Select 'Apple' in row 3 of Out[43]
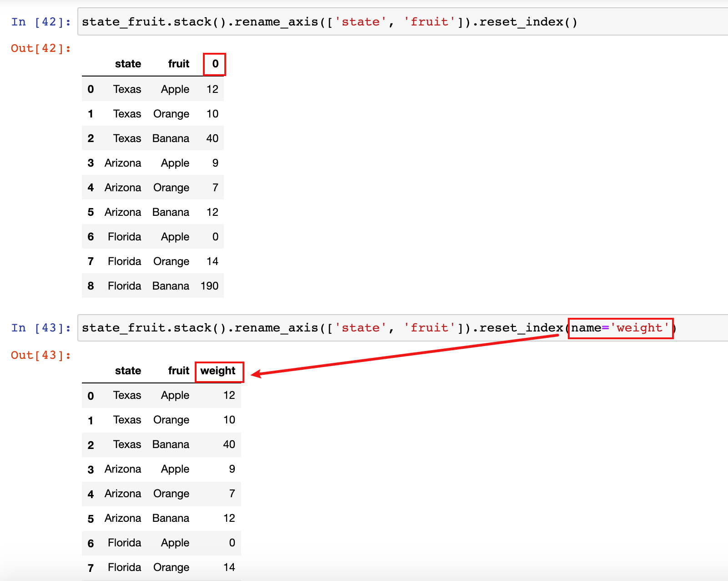The image size is (728, 581). (x=175, y=469)
